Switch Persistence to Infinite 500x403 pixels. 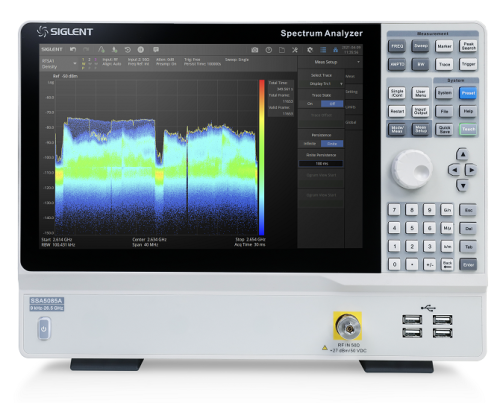pyautogui.click(x=310, y=144)
